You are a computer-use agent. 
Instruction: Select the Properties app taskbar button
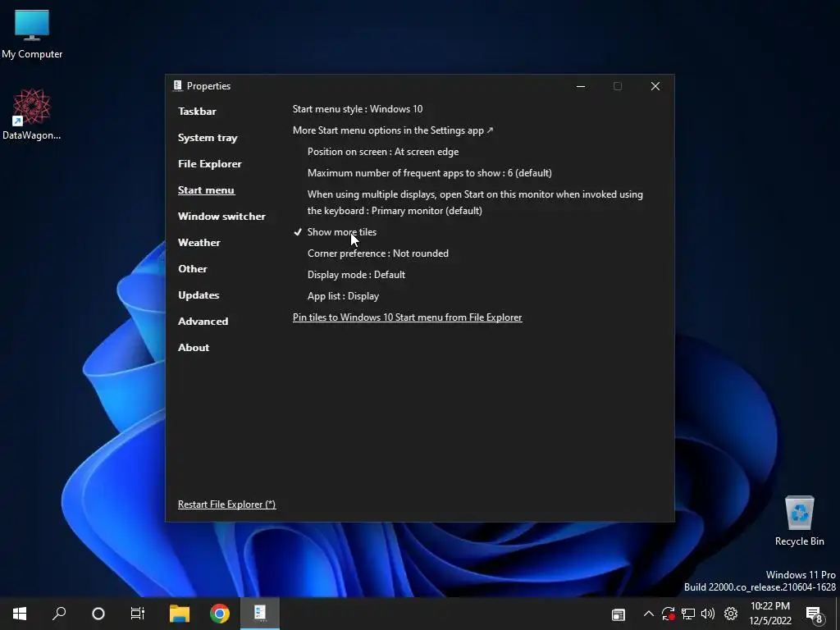260,614
